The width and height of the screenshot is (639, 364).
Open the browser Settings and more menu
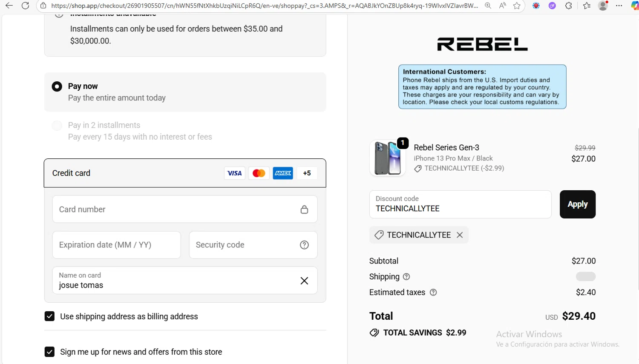[619, 6]
